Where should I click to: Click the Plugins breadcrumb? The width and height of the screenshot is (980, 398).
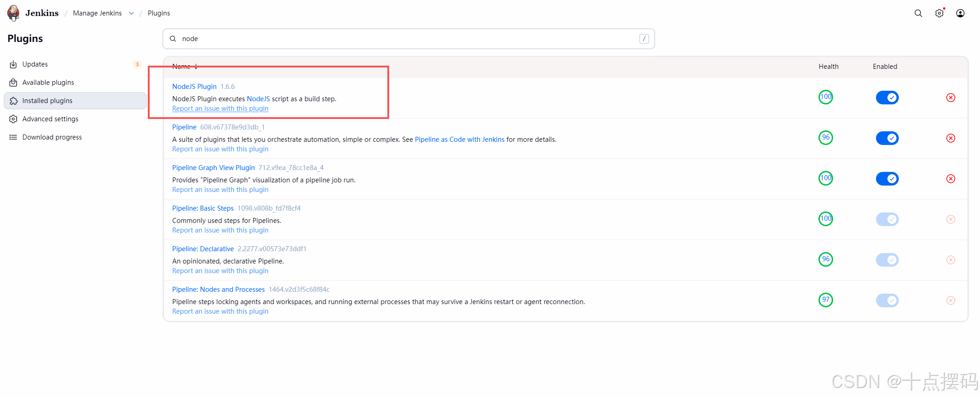point(159,13)
